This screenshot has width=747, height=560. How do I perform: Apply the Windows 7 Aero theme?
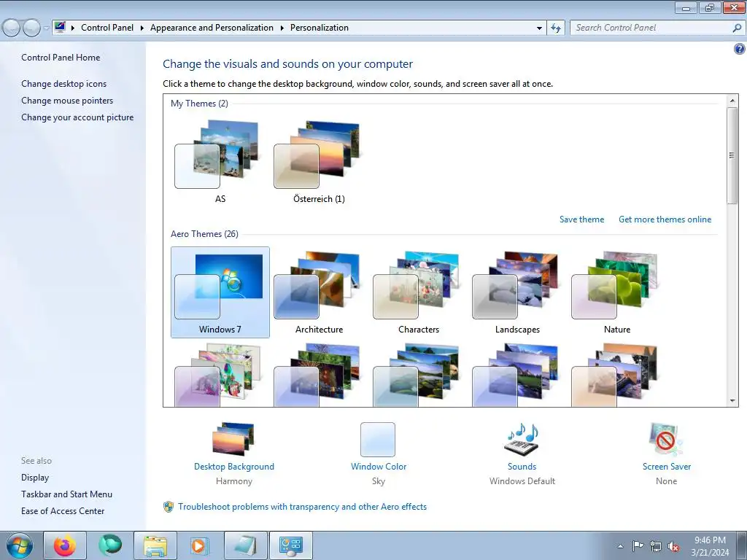pyautogui.click(x=220, y=292)
